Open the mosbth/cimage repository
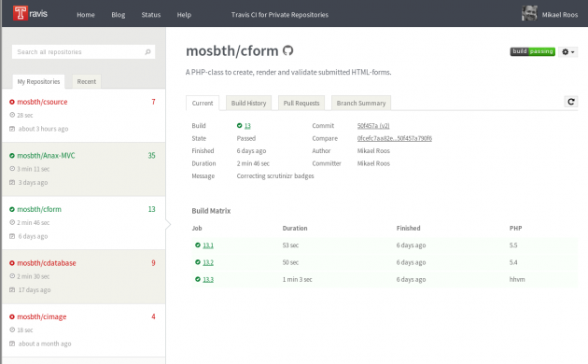 pos(42,316)
